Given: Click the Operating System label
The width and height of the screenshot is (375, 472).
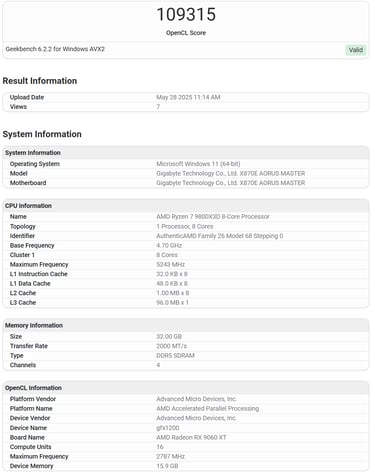Looking at the screenshot, I should pyautogui.click(x=35, y=164).
